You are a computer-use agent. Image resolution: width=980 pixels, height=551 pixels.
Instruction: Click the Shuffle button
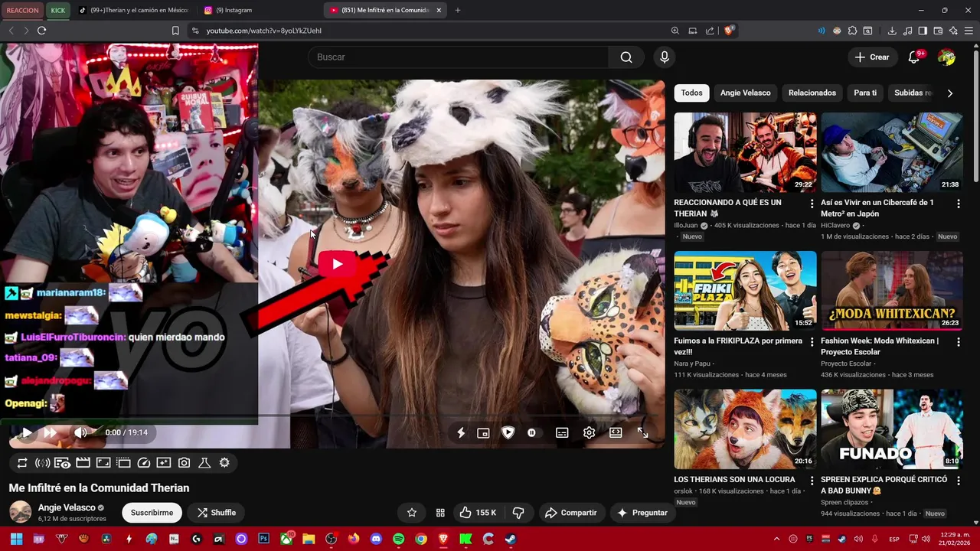tap(216, 513)
